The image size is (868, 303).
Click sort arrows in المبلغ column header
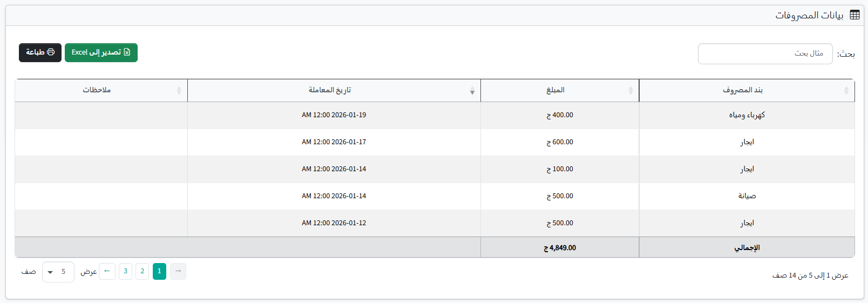630,91
